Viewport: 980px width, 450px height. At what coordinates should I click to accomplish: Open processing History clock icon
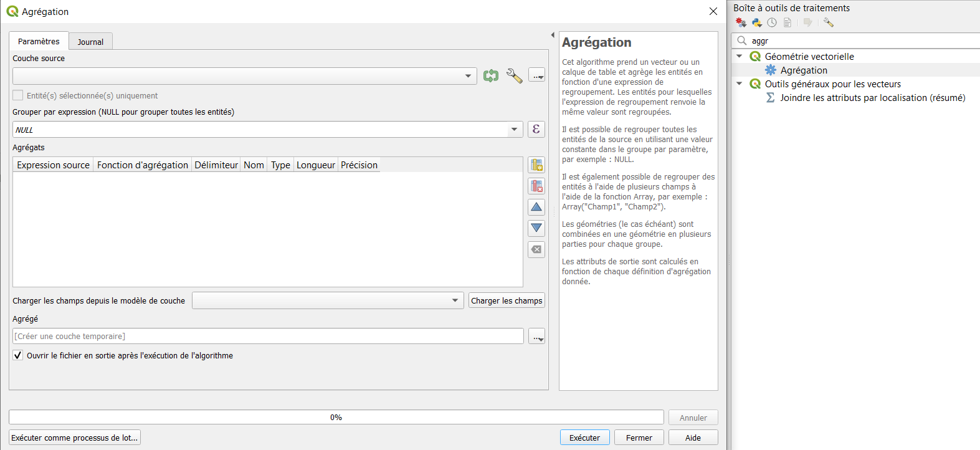coord(772,22)
